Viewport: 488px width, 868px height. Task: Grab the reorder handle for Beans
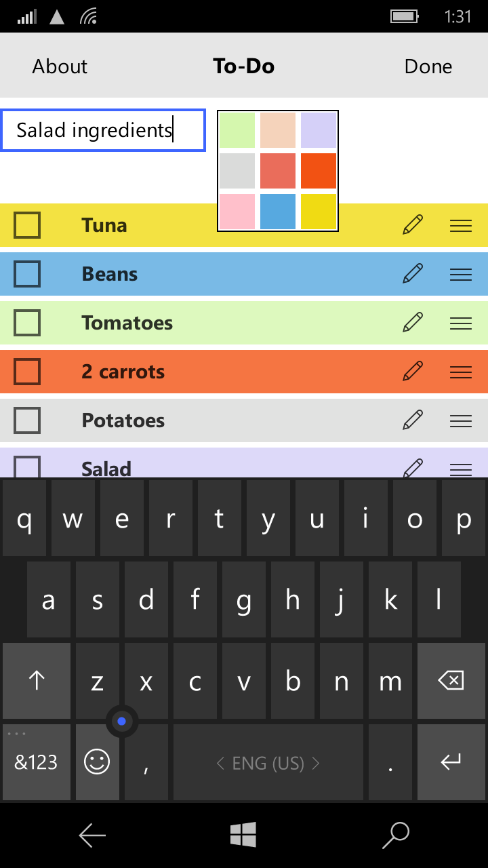pyautogui.click(x=461, y=274)
